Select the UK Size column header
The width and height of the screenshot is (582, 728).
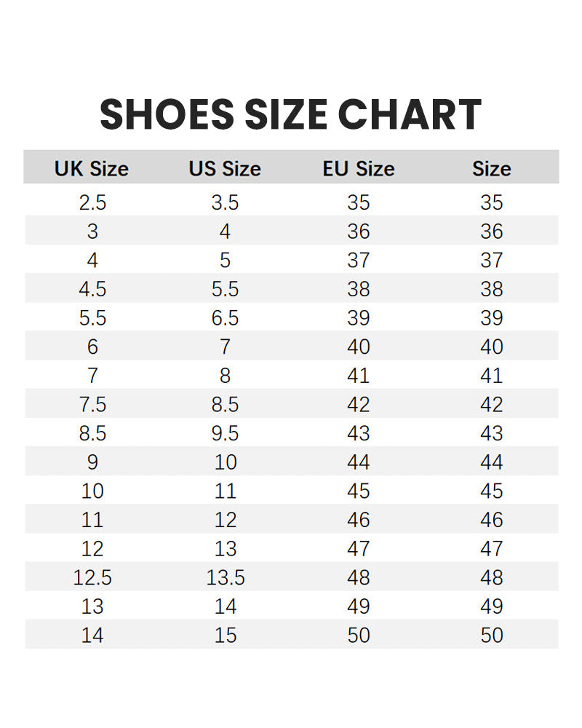tap(92, 169)
